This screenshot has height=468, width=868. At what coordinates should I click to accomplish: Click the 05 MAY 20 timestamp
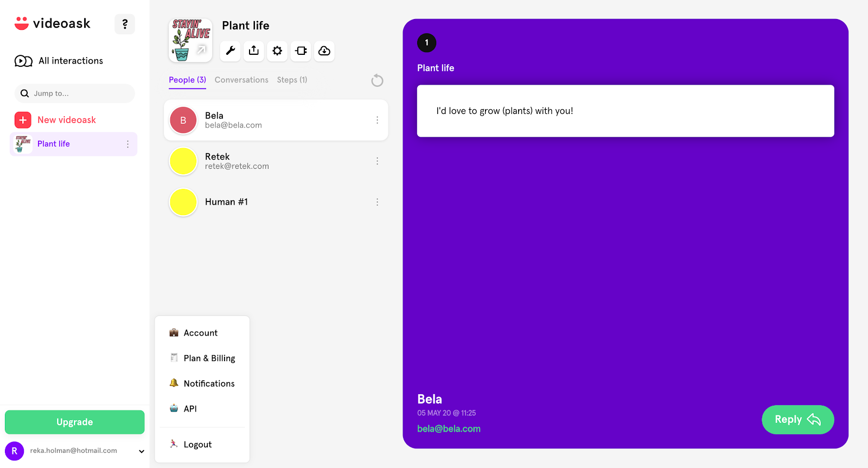(446, 413)
